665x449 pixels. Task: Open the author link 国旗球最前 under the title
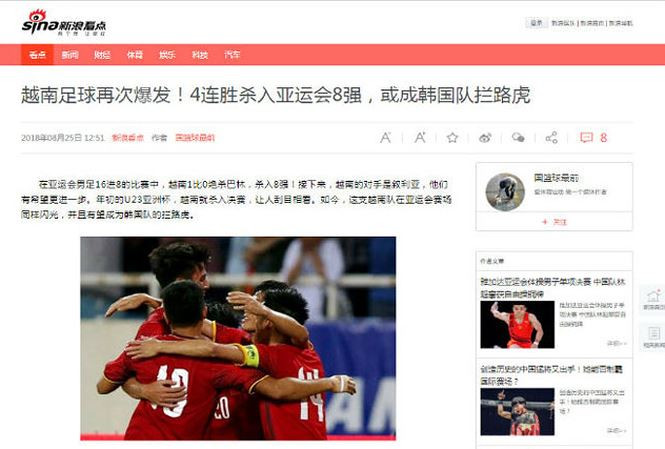click(x=195, y=138)
